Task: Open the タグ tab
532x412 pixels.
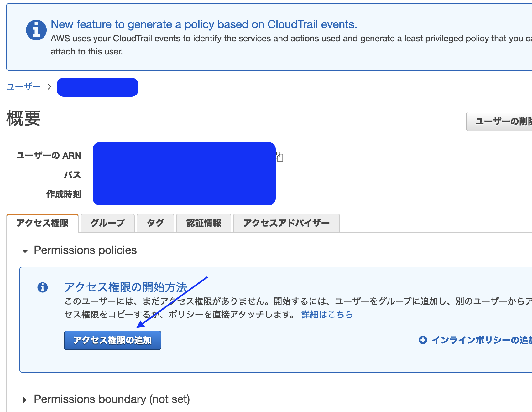Action: point(155,223)
